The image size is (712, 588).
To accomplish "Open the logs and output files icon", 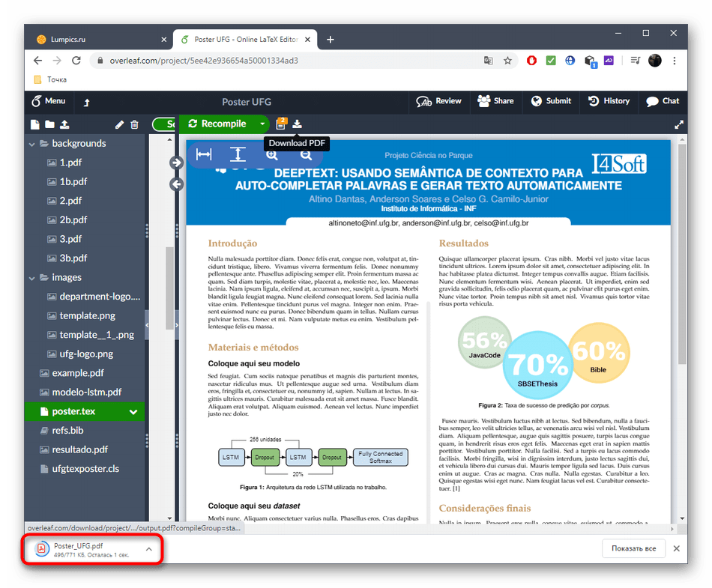I will (281, 124).
